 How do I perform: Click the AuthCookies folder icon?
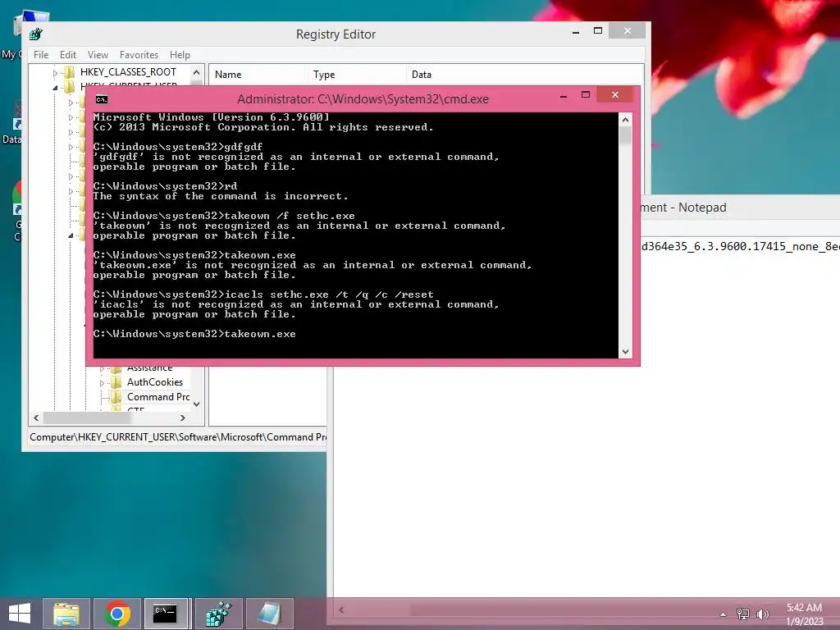pos(116,382)
